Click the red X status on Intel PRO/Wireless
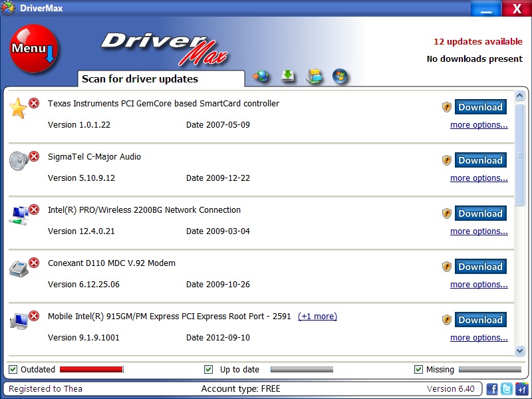Viewport: 532px width, 399px height. tap(34, 209)
